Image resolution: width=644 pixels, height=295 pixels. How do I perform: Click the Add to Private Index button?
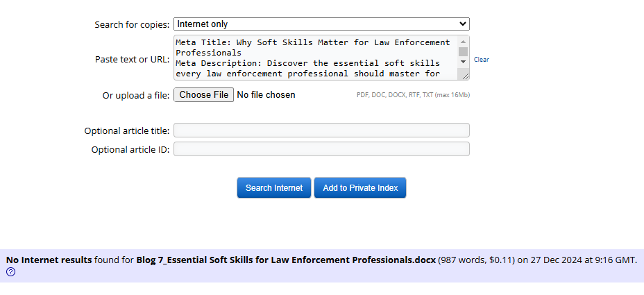click(360, 188)
